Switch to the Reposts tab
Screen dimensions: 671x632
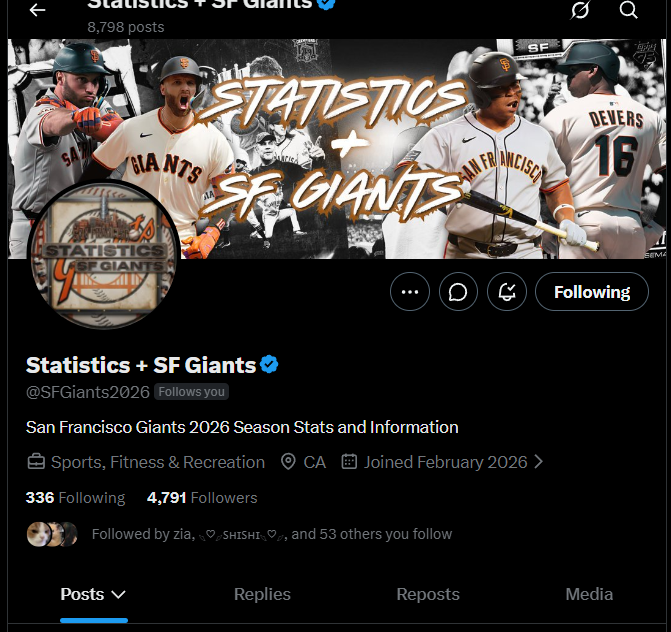click(x=428, y=594)
